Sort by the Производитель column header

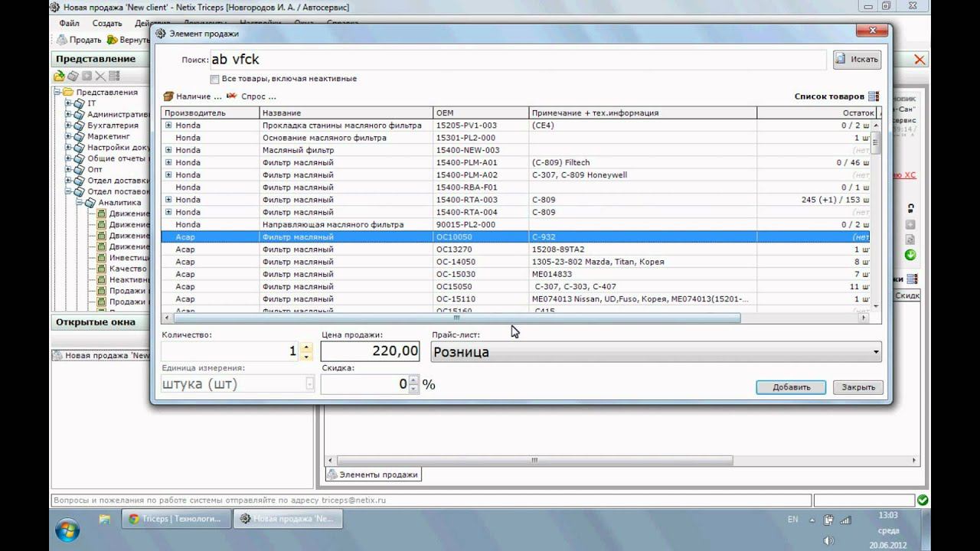[x=211, y=112]
